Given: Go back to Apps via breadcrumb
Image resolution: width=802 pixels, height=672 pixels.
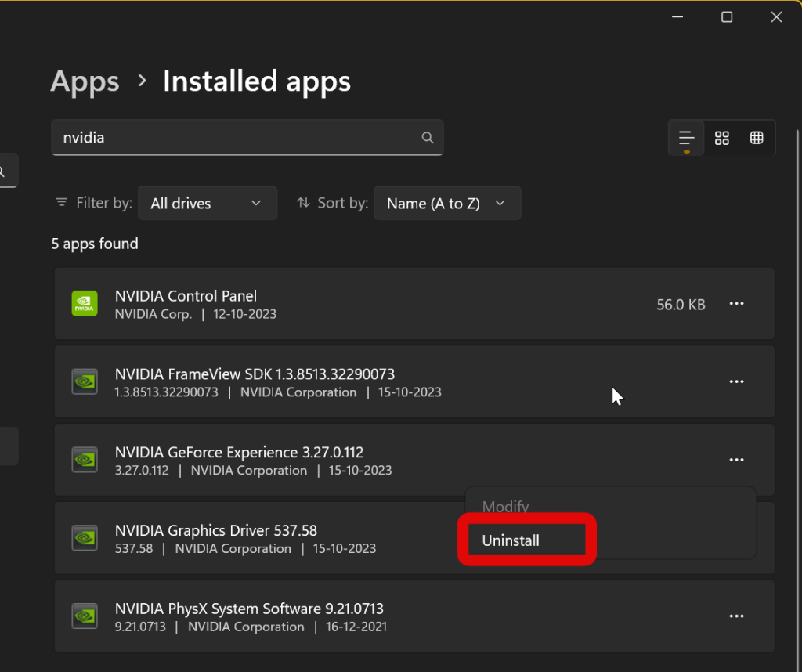Looking at the screenshot, I should (85, 81).
